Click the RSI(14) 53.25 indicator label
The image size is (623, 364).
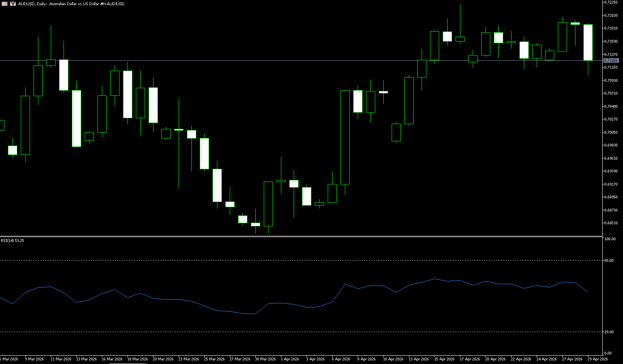click(12, 241)
